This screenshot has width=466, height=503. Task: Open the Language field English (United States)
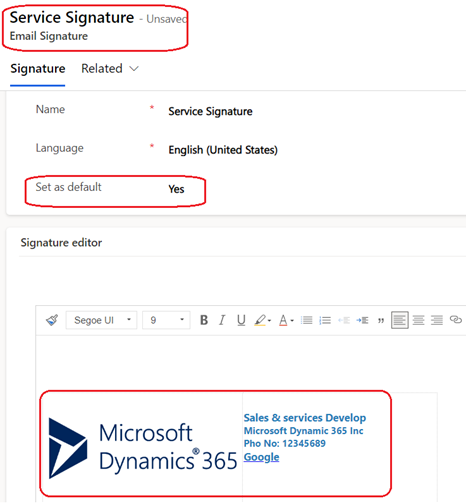coord(223,150)
